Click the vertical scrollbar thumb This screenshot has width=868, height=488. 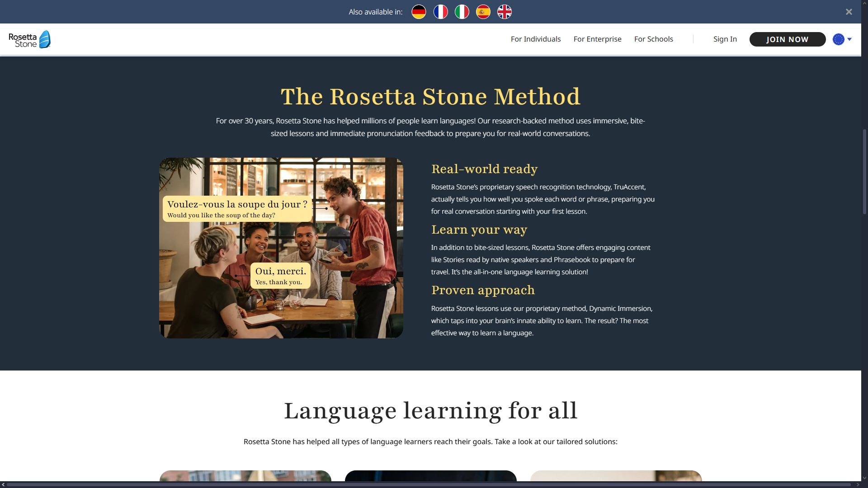tap(864, 172)
